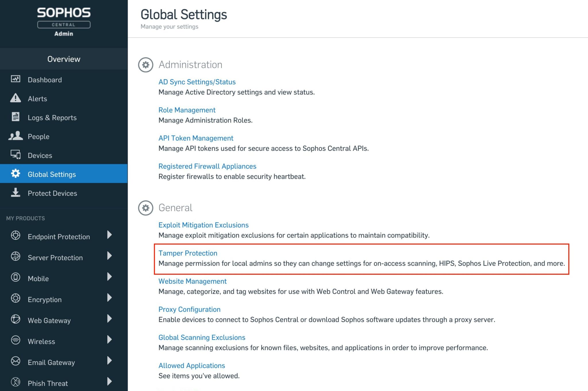Open Role Management settings
588x391 pixels.
pos(187,110)
